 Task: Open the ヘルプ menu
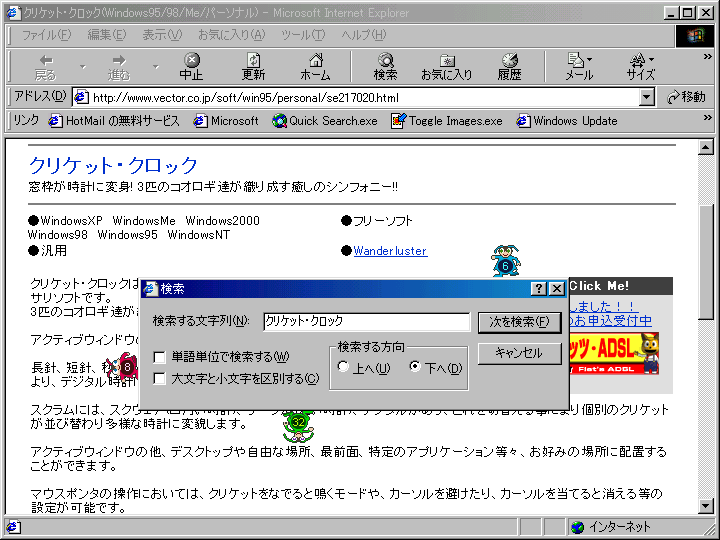point(364,35)
